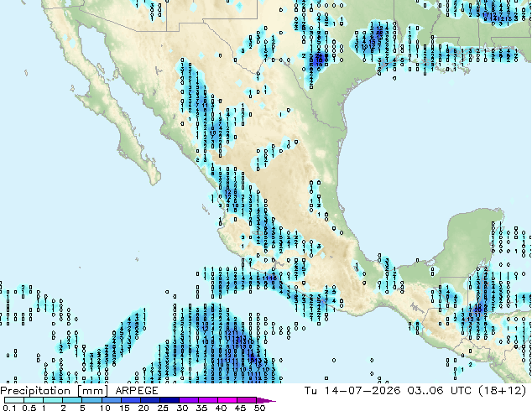Click the 'ARPEGE' model name label
The image size is (532, 411).
137,391
